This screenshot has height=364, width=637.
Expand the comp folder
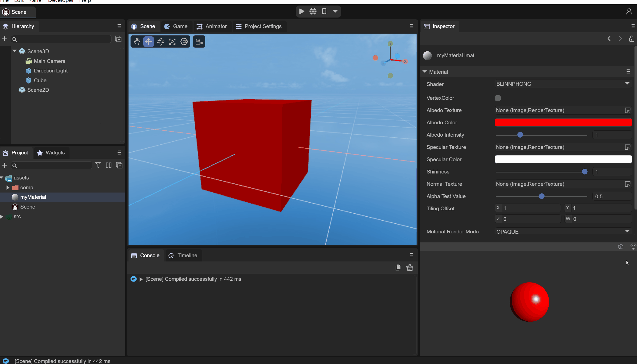pos(8,188)
